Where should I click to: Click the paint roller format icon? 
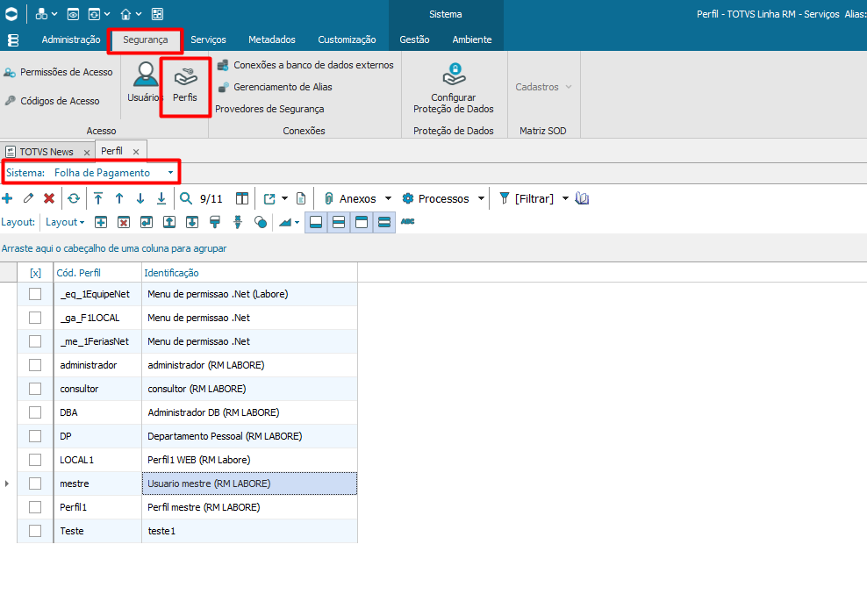click(215, 222)
